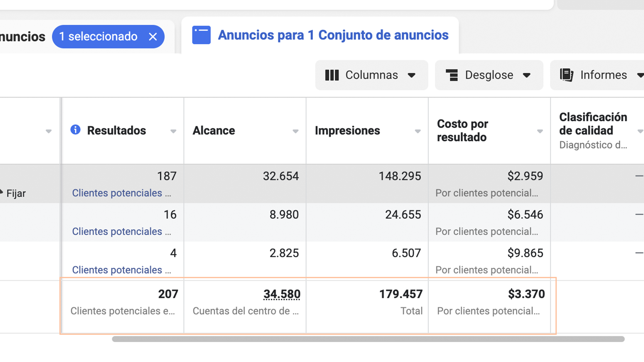
Task: Expand the Costo por resultado column arrow
Action: pos(540,131)
